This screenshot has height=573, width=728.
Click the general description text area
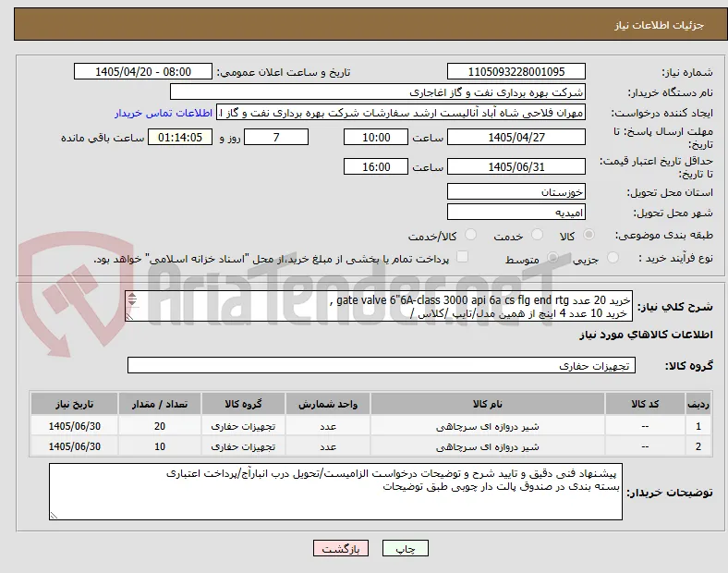click(x=379, y=307)
